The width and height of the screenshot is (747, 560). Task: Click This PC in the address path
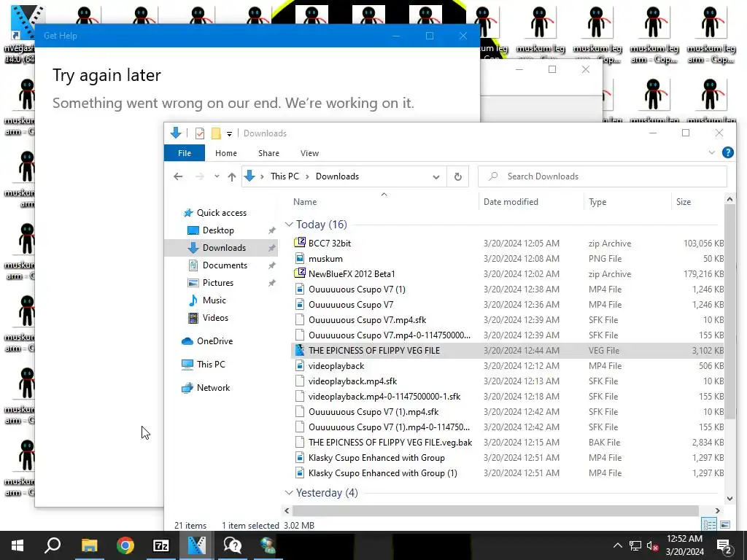point(285,176)
